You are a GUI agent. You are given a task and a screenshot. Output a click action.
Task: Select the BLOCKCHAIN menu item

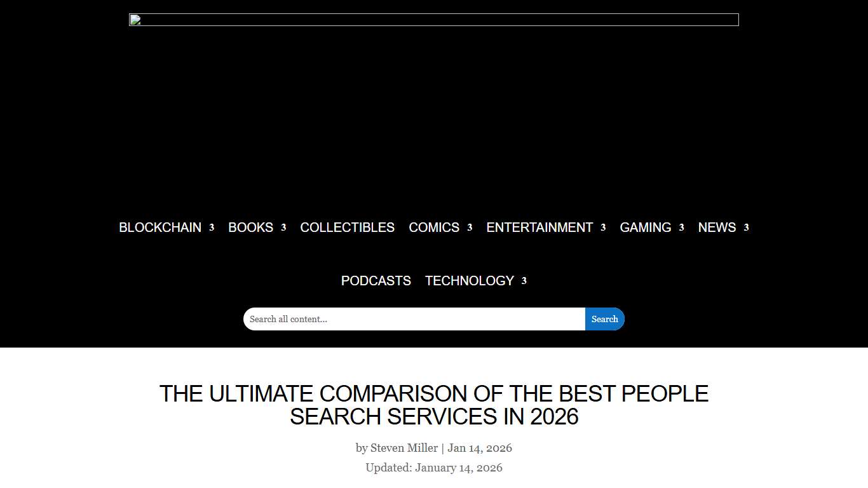click(159, 227)
